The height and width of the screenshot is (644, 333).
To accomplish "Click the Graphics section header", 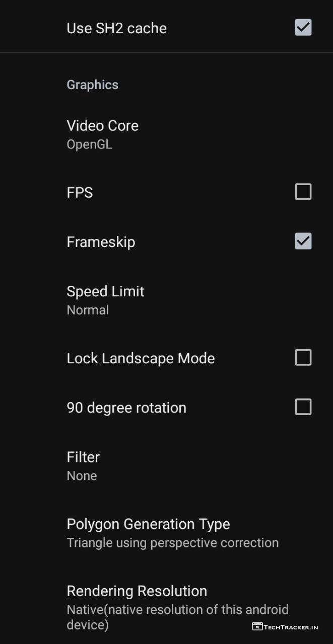I will [x=92, y=85].
